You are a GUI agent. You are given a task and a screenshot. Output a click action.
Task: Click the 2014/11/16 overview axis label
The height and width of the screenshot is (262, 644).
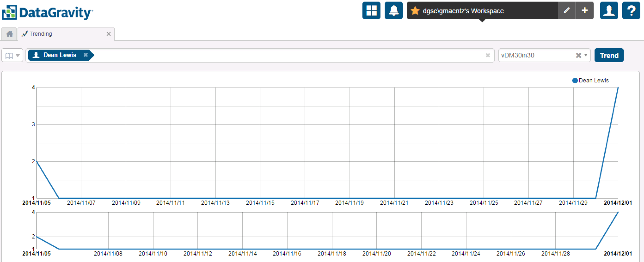click(287, 254)
